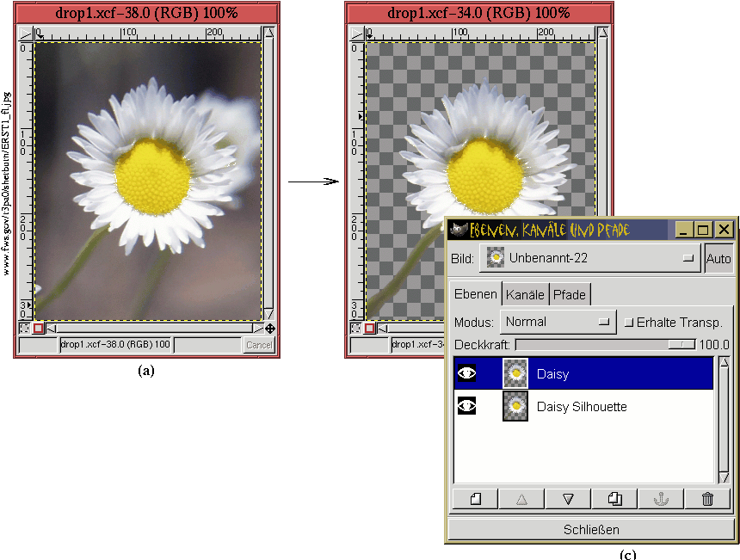Click the new layer icon
Image resolution: width=740 pixels, height=560 pixels.
pos(474,499)
